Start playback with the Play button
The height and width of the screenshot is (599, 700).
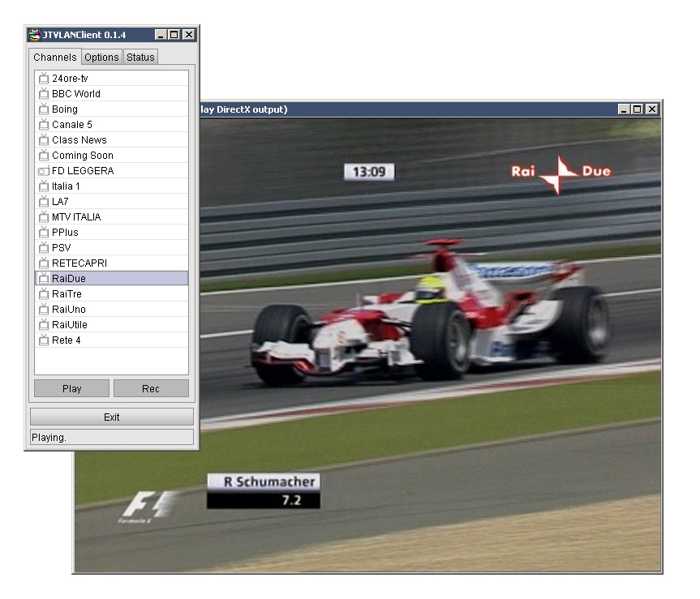tap(71, 388)
